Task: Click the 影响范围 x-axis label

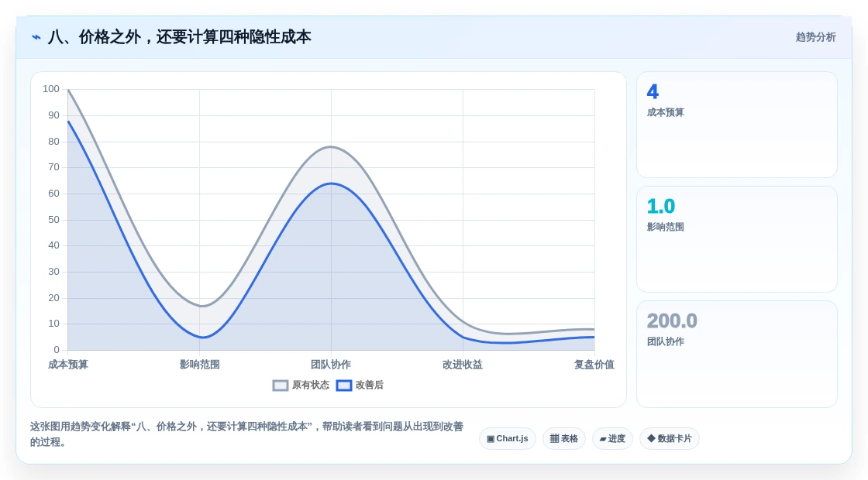Action: (199, 365)
